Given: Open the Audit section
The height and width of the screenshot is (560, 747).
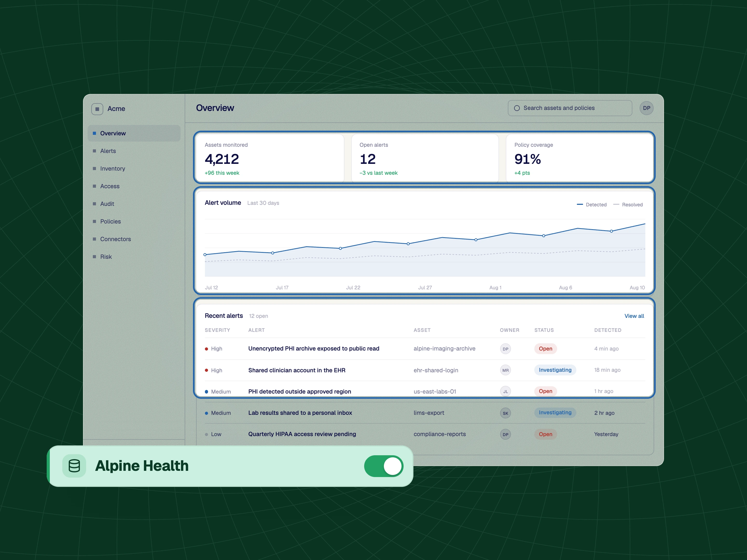Looking at the screenshot, I should click(x=134, y=204).
